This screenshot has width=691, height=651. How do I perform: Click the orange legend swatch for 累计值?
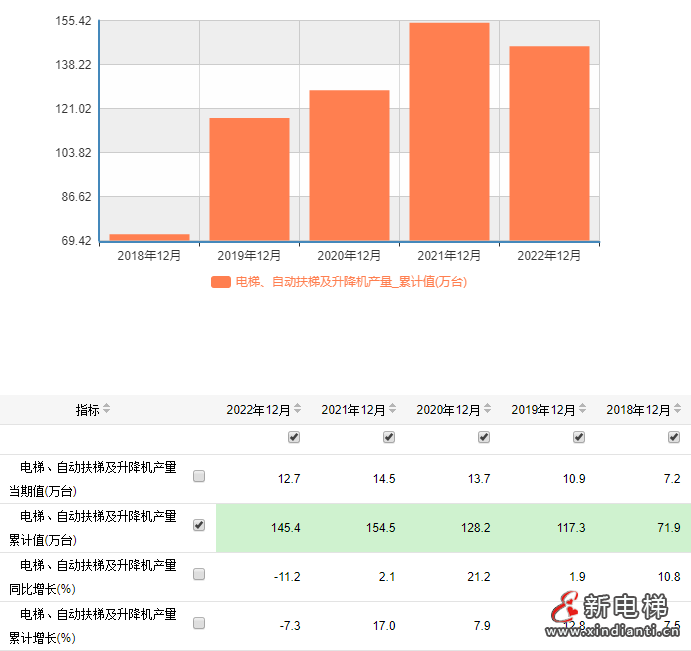(x=220, y=282)
